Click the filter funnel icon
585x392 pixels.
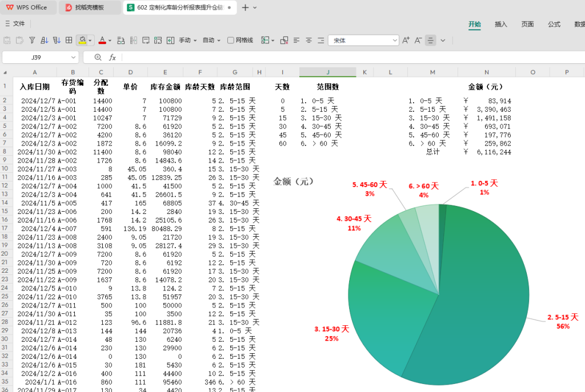click(x=32, y=41)
